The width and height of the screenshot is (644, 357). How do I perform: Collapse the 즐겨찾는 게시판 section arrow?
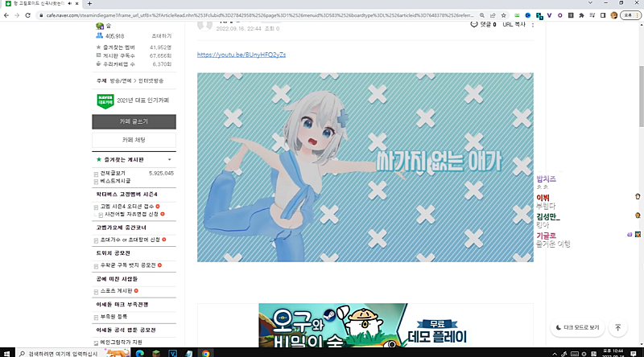pos(170,160)
